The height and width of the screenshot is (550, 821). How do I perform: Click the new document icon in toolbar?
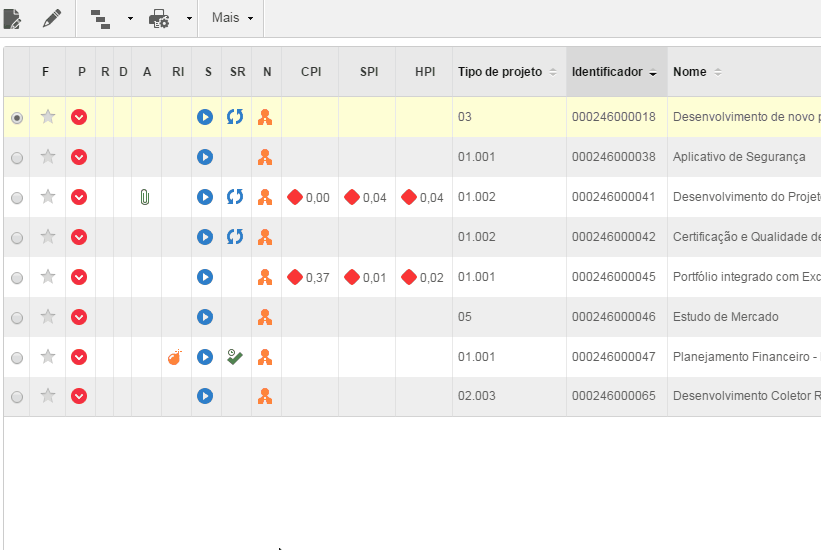pyautogui.click(x=12, y=18)
